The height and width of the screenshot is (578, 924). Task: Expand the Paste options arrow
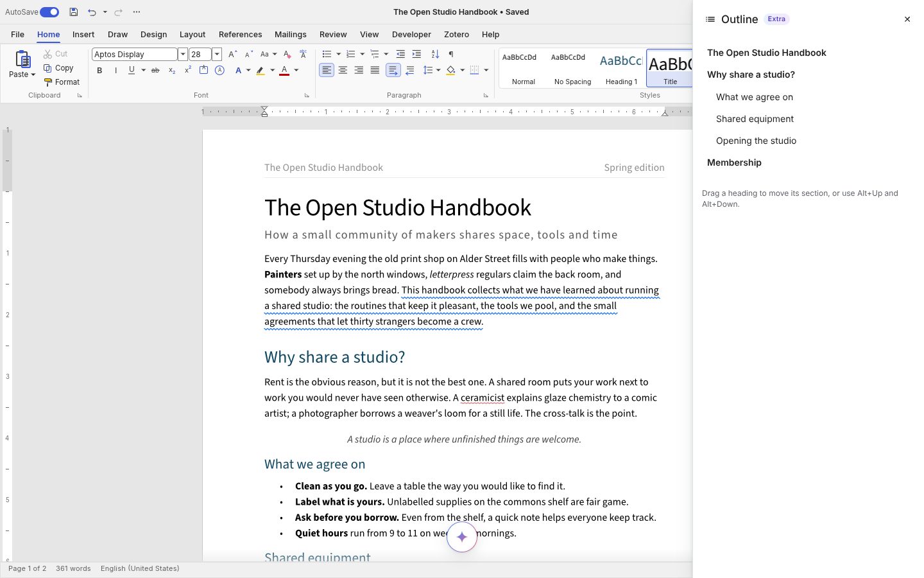33,74
